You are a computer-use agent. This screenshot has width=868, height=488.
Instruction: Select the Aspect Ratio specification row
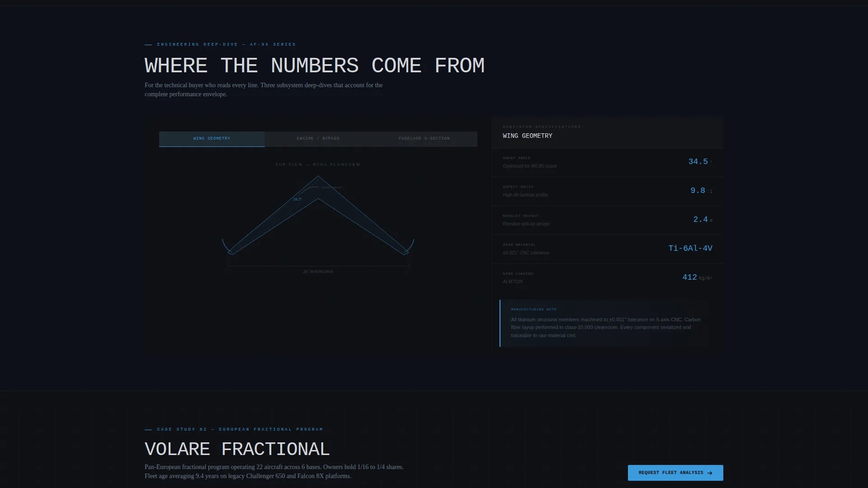(x=608, y=192)
